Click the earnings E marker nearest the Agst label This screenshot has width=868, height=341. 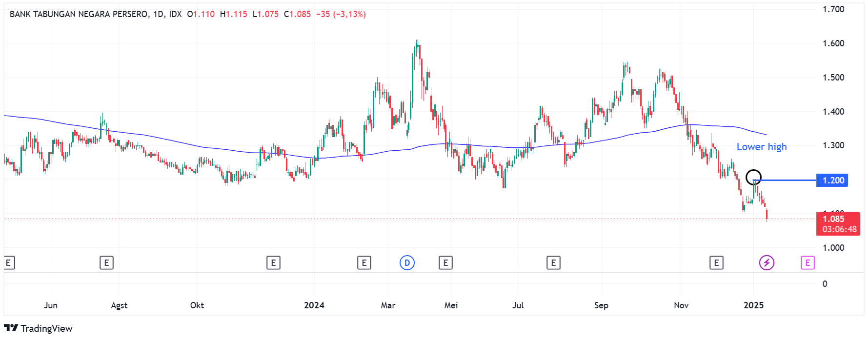[106, 263]
